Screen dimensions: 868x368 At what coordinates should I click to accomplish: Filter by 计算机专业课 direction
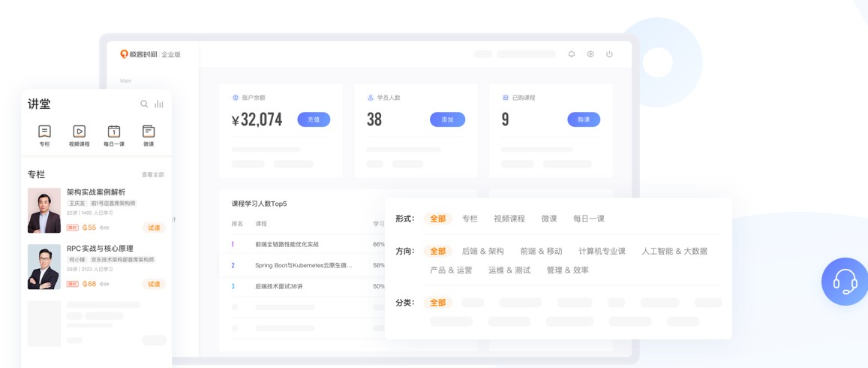(x=602, y=251)
